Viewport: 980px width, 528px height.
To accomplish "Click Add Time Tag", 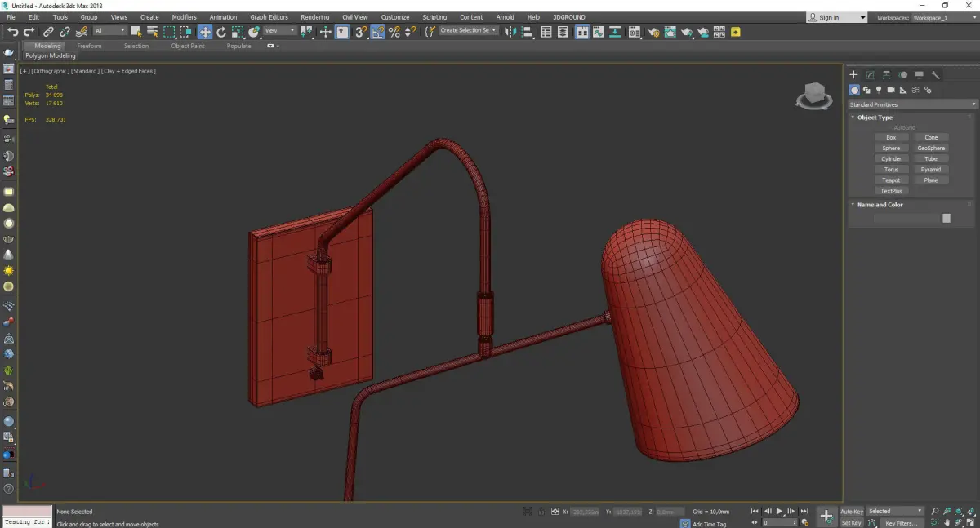I will click(x=709, y=524).
